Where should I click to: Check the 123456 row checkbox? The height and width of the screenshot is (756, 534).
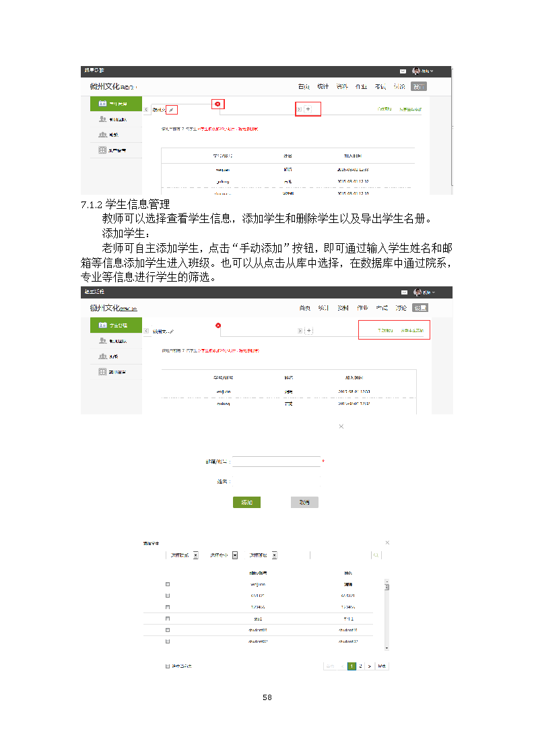tap(168, 607)
